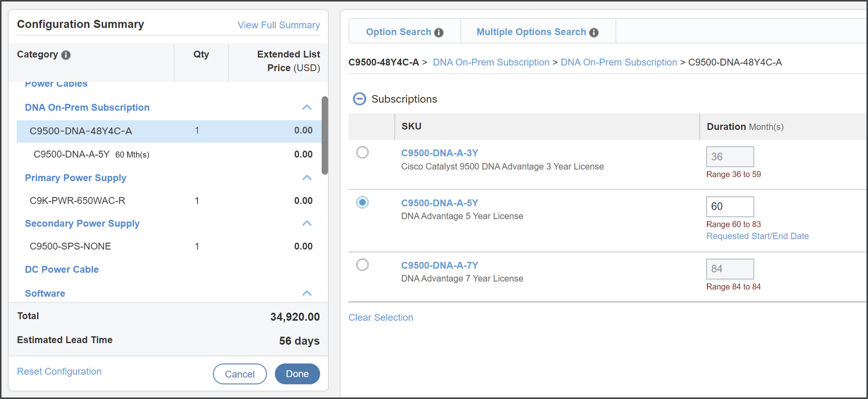Click the Cancel button
The width and height of the screenshot is (868, 399).
pyautogui.click(x=240, y=374)
